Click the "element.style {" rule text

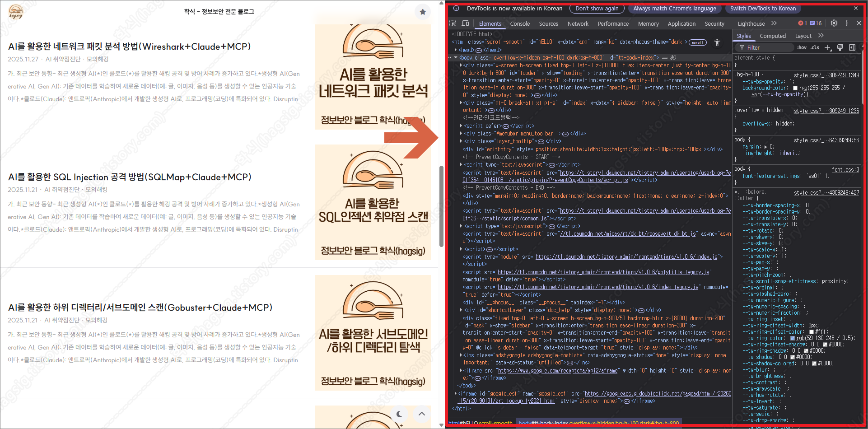coord(754,58)
